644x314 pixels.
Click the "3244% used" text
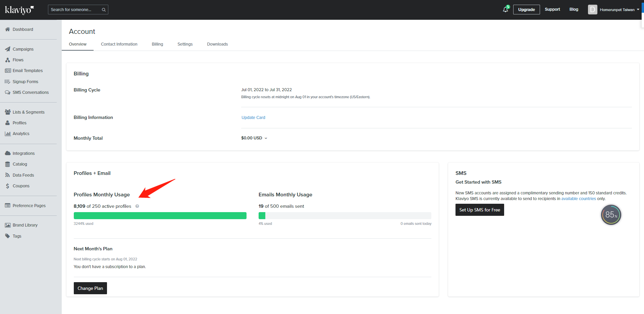[x=84, y=224]
